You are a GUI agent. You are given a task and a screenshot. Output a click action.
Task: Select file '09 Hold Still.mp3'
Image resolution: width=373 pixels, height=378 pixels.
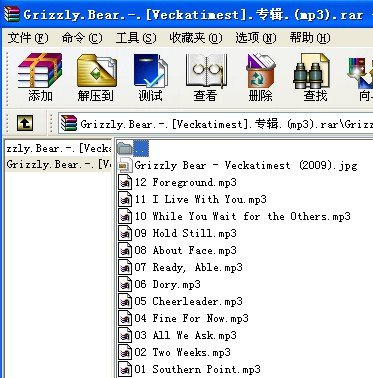[186, 233]
